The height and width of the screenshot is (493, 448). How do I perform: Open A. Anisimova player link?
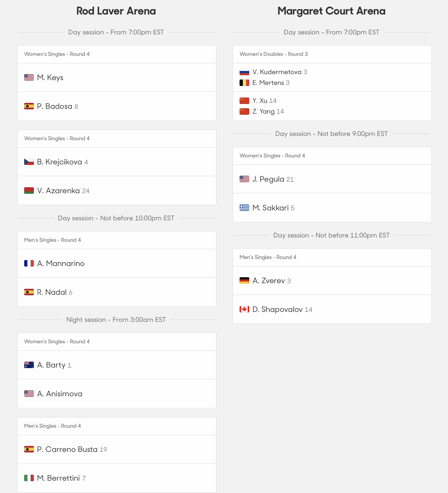click(60, 394)
